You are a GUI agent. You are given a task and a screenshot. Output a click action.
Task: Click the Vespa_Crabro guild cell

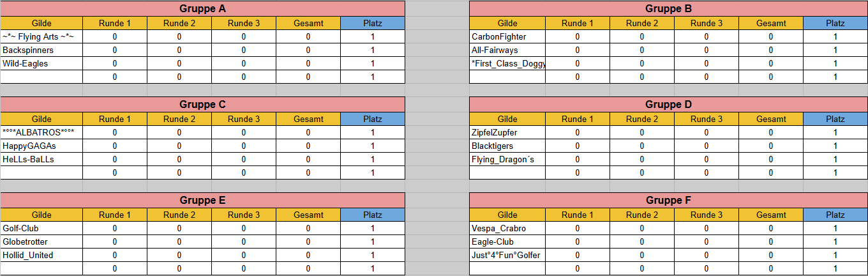(507, 229)
